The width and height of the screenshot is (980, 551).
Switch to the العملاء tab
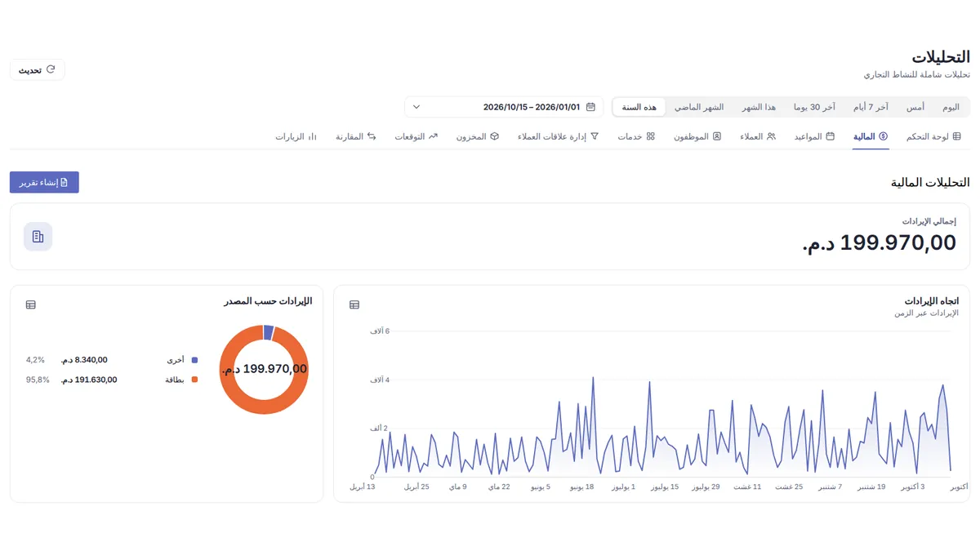coord(758,136)
